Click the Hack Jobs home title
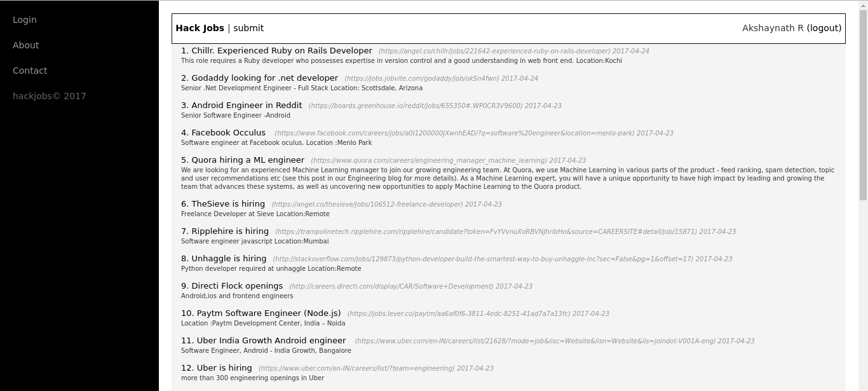The width and height of the screenshot is (868, 391). point(200,28)
